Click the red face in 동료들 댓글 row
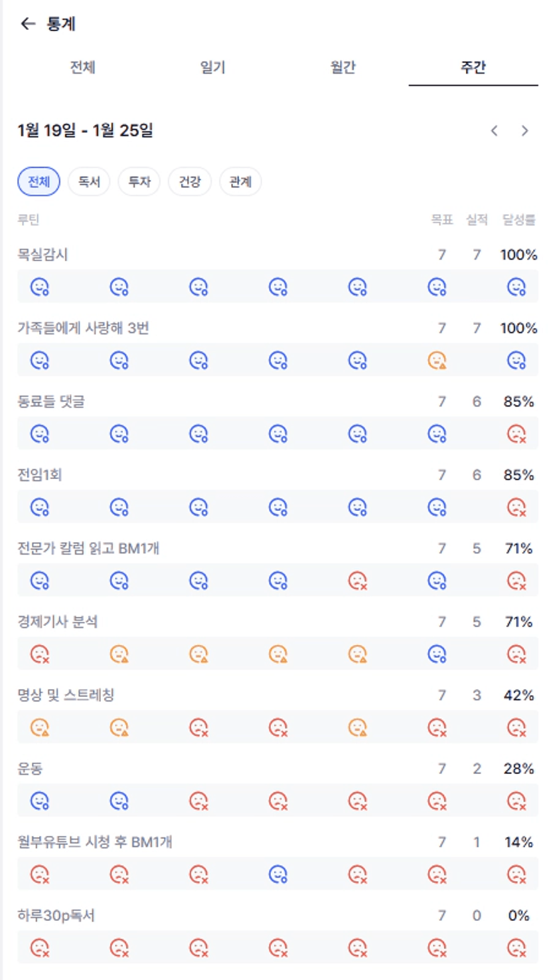The width and height of the screenshot is (549, 980). pos(516,434)
